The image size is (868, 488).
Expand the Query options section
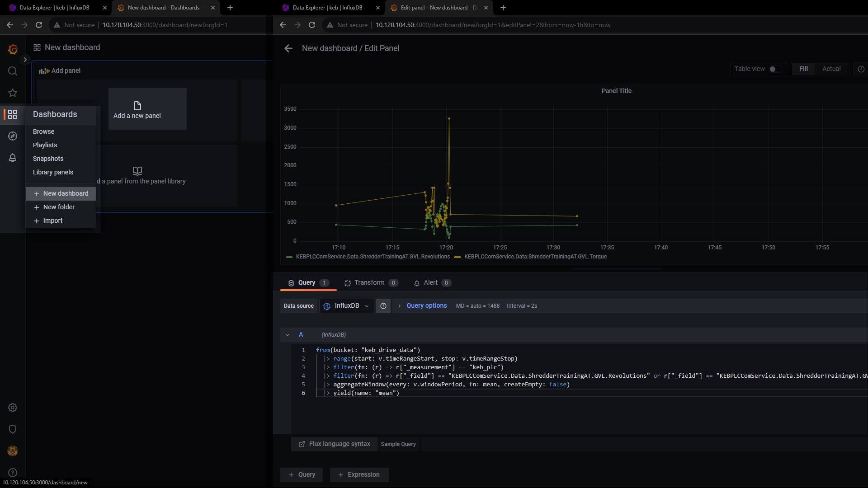(426, 306)
